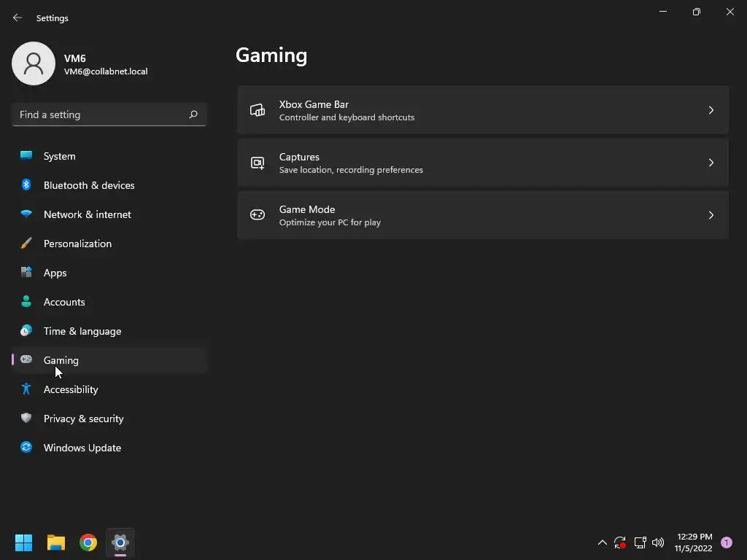Minimize the Settings window

[x=663, y=12]
